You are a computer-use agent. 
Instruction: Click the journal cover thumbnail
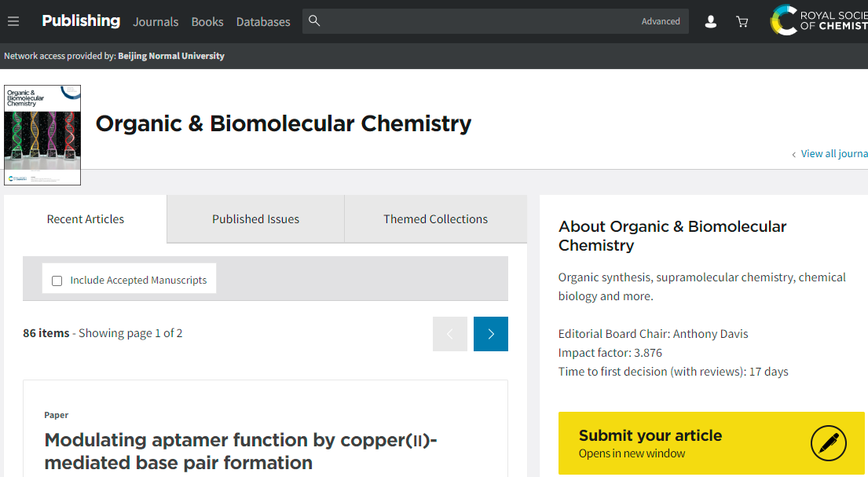tap(42, 135)
